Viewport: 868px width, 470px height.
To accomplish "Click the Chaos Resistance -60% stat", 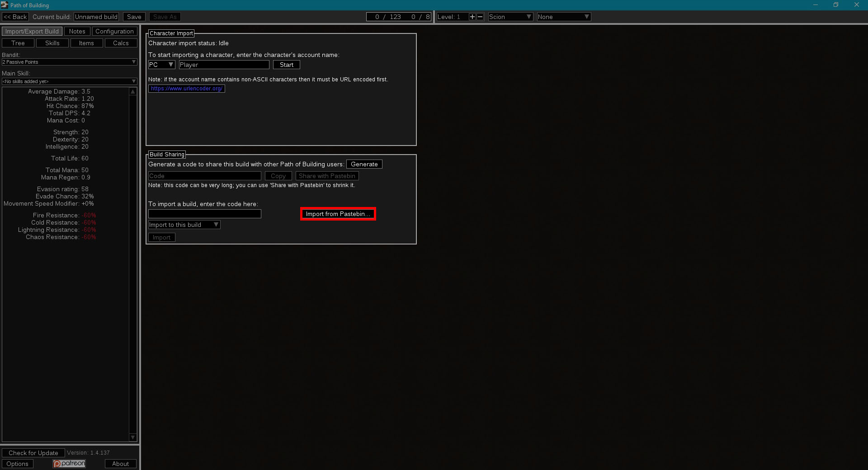I will [x=61, y=237].
